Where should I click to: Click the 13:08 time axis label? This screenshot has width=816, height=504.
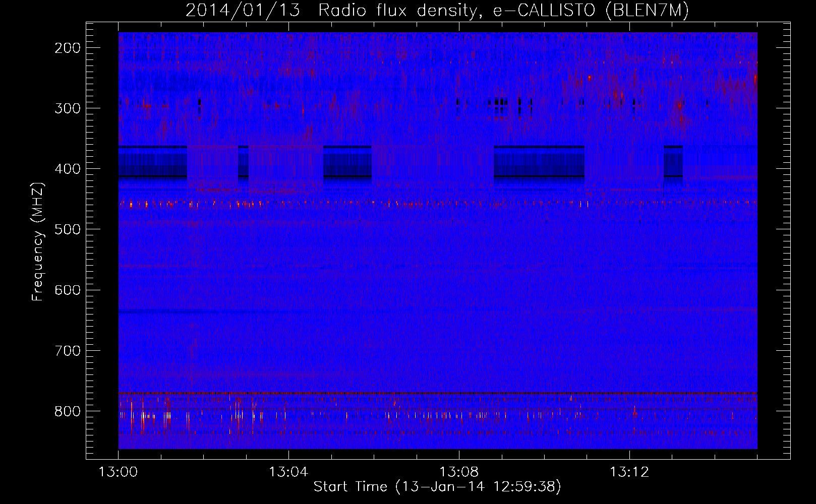pos(459,472)
